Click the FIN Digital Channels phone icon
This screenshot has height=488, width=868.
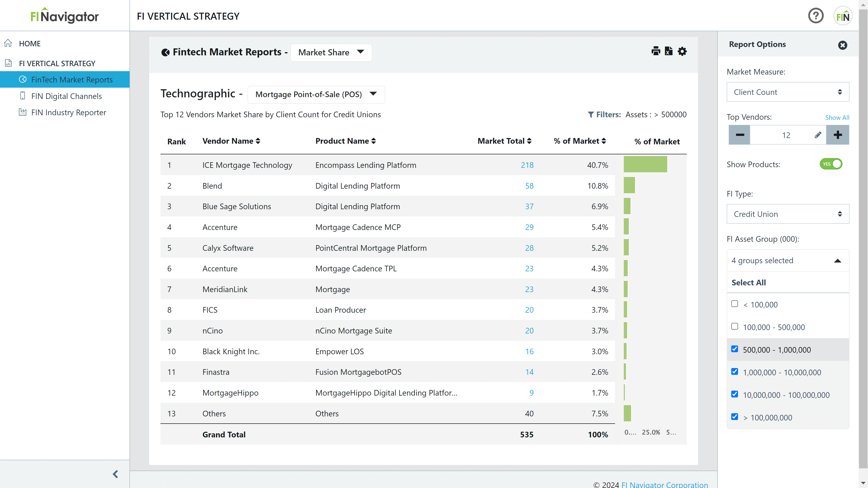23,96
